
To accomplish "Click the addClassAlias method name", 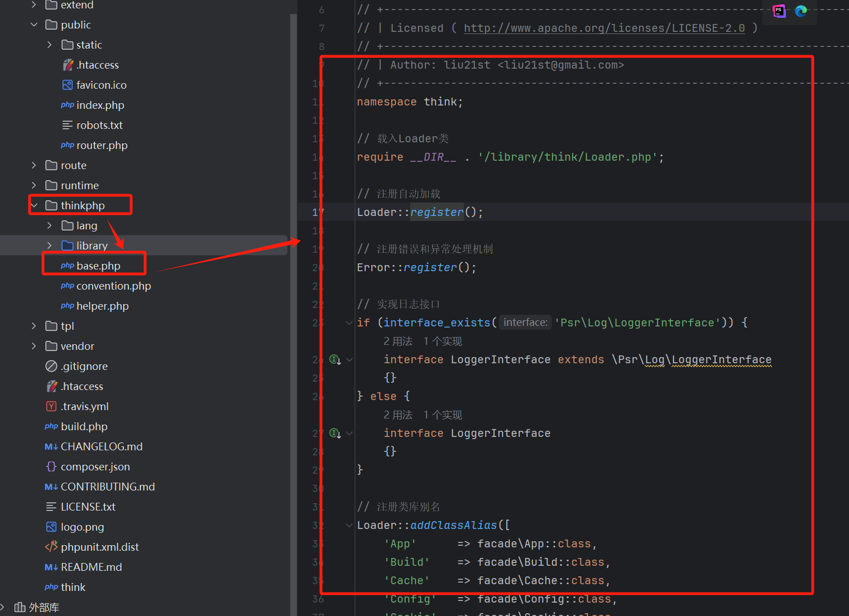I will pyautogui.click(x=454, y=525).
